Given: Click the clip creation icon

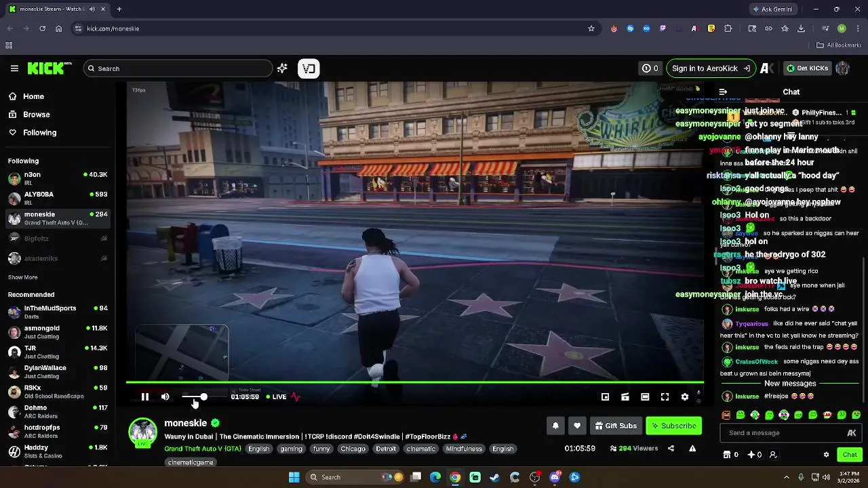Looking at the screenshot, I should coord(625,396).
